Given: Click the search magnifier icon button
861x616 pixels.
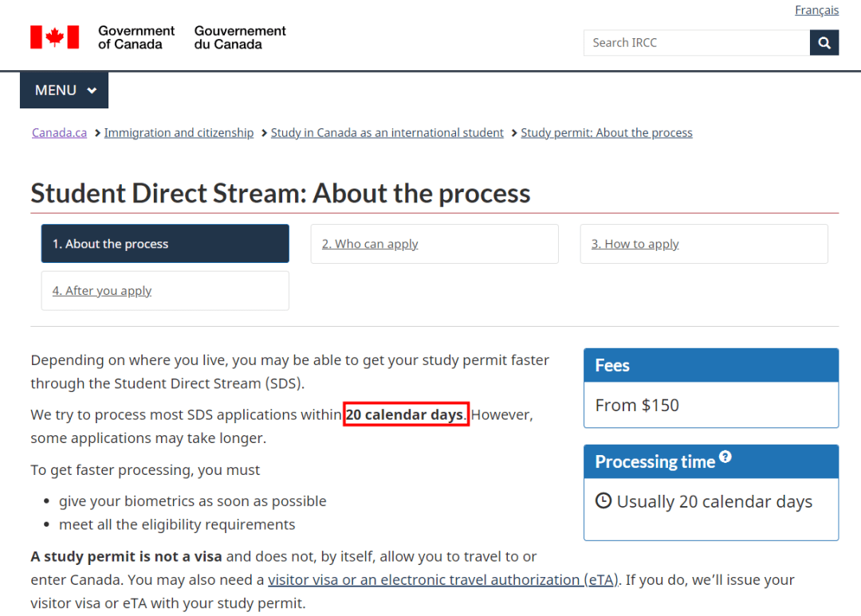Looking at the screenshot, I should 824,43.
